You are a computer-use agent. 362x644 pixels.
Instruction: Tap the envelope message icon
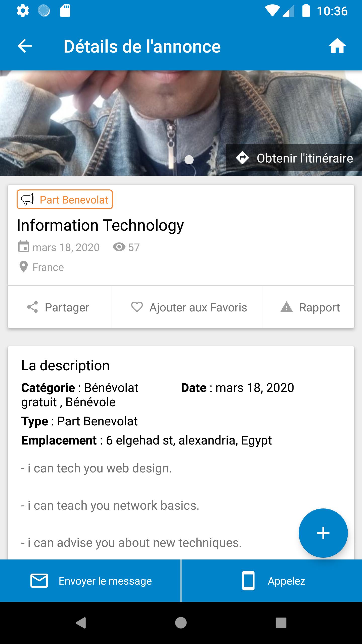(39, 581)
